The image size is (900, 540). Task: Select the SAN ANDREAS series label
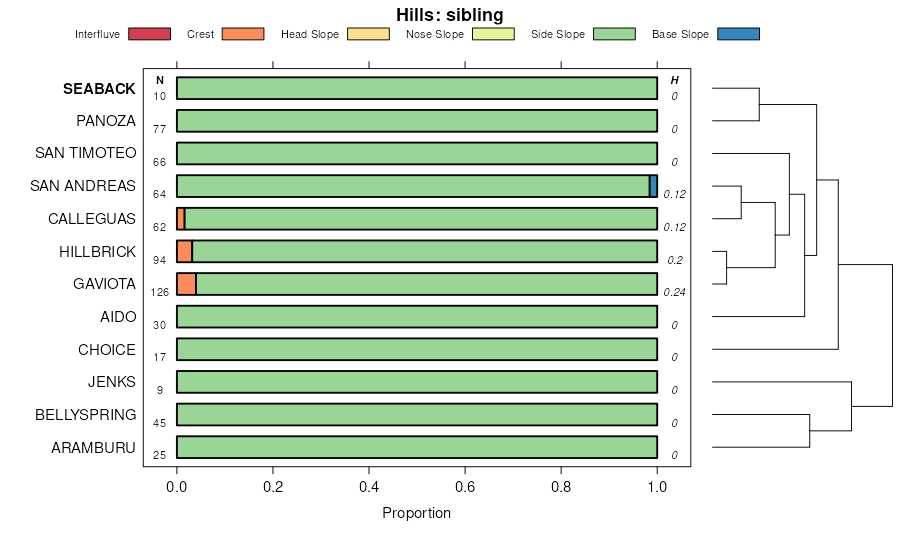point(83,186)
